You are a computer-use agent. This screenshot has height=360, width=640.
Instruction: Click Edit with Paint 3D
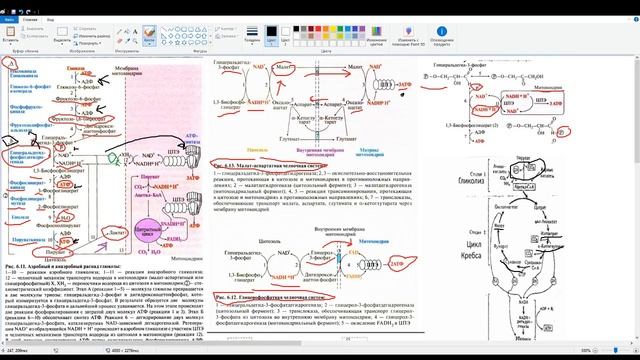pos(408,36)
